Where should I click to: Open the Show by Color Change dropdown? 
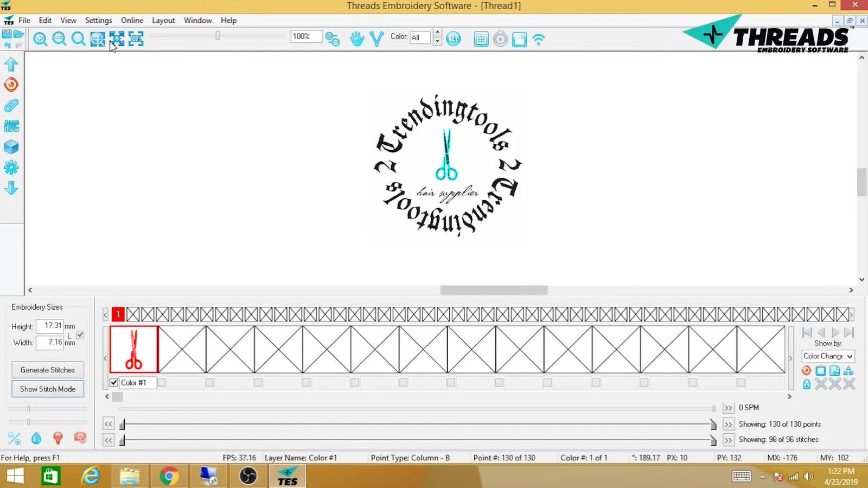(x=828, y=356)
